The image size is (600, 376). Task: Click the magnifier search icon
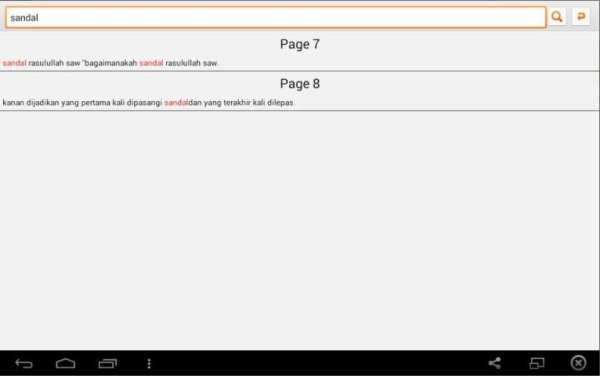(557, 17)
